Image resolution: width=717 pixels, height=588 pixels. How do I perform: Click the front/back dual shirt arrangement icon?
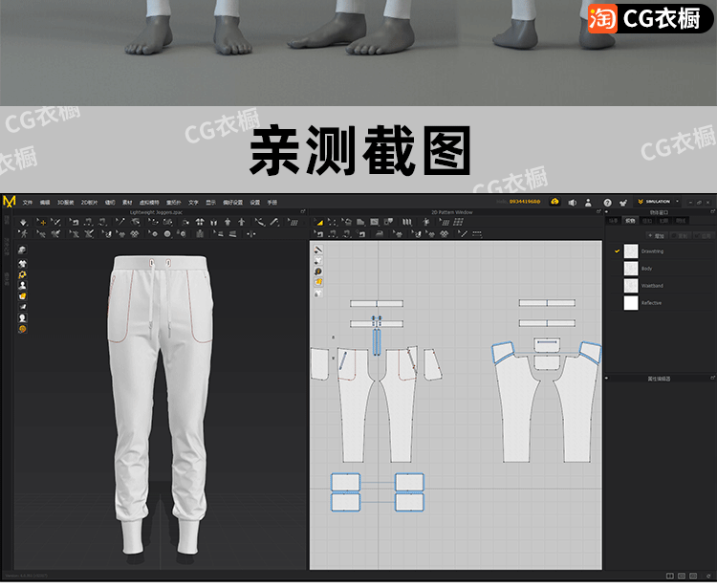[200, 222]
